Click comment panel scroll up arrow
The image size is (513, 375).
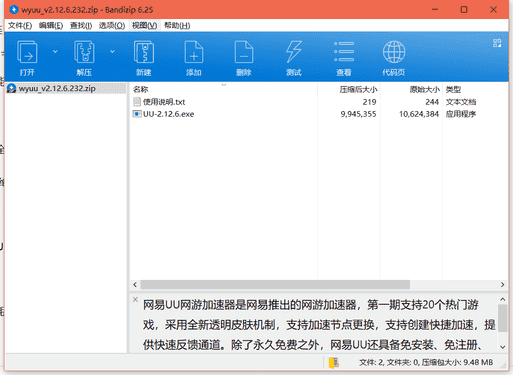coord(503,299)
